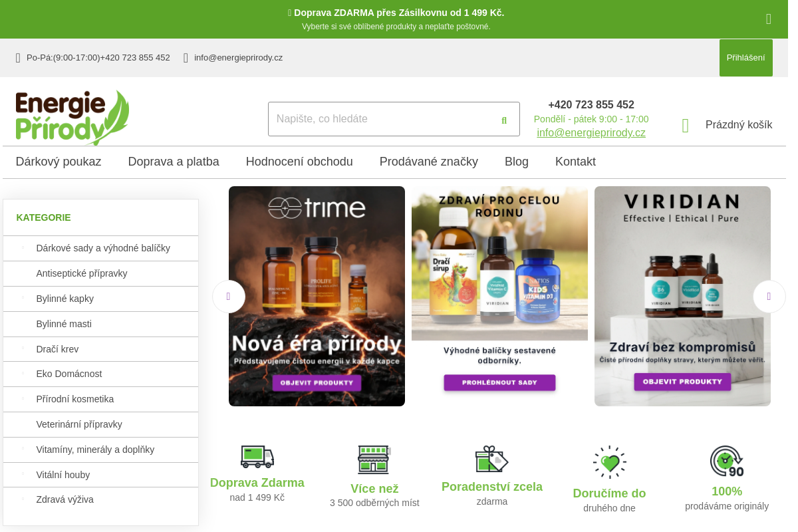Image resolution: width=798 pixels, height=532 pixels.
Task: Open the shopping cart icon
Action: coord(685,125)
